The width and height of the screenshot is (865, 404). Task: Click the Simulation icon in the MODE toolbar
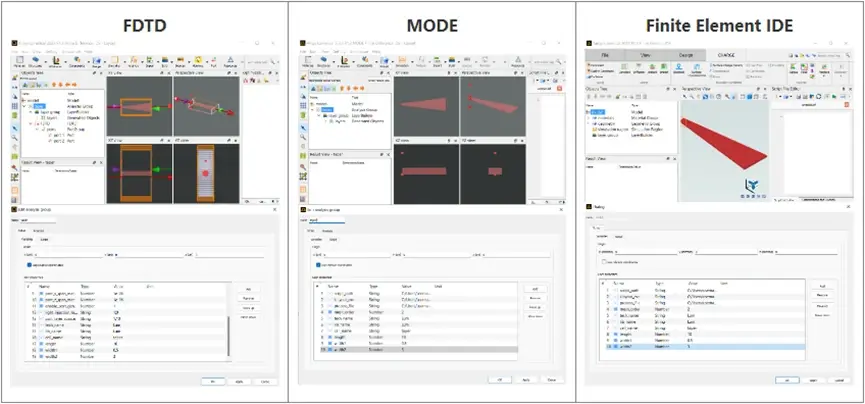(402, 62)
